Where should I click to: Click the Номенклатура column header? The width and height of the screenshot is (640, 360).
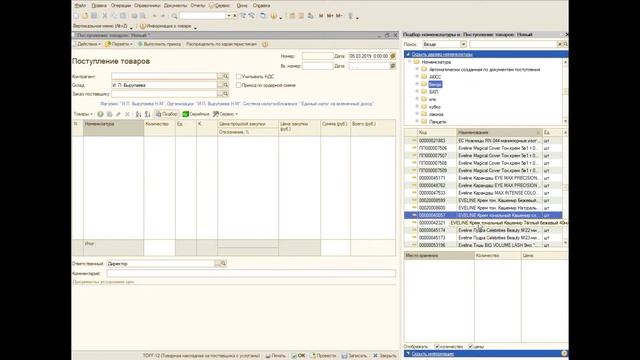click(113, 128)
